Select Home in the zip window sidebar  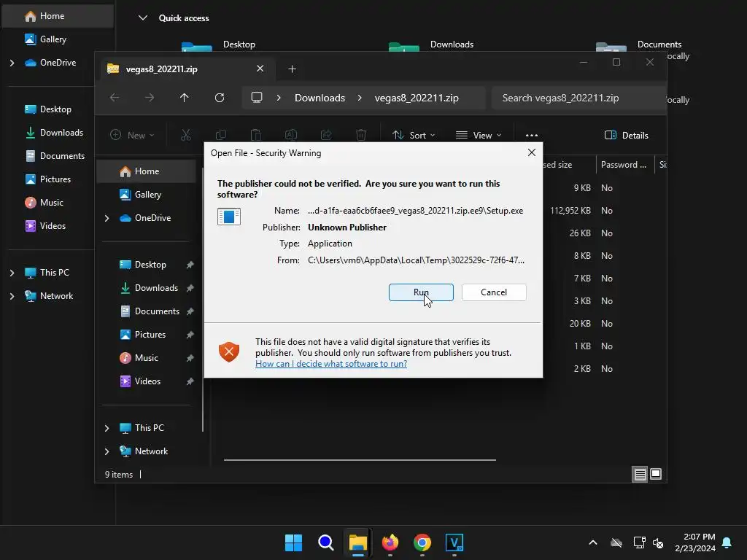(x=146, y=171)
